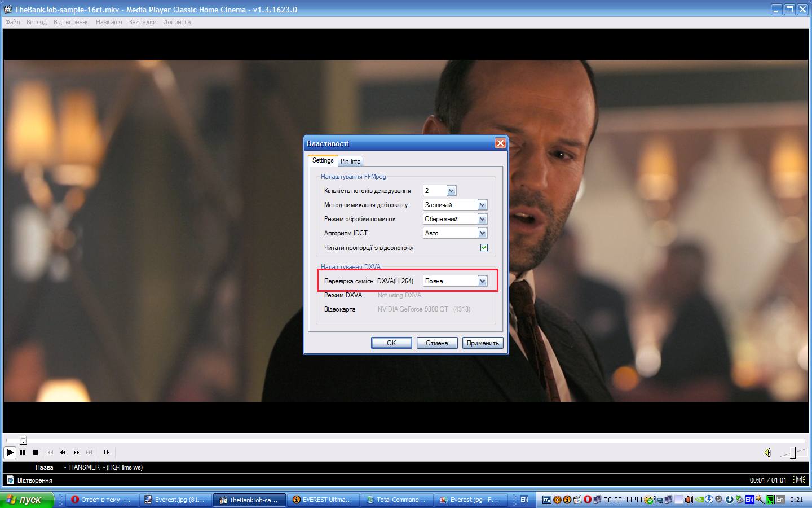Click the Media Player Classic tray icon
The image size is (812, 508).
577,500
